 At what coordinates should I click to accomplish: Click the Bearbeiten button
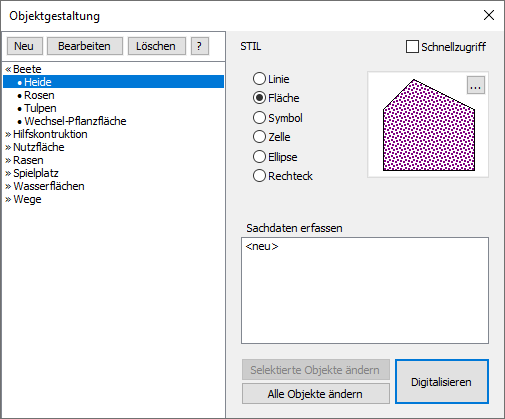tap(85, 46)
